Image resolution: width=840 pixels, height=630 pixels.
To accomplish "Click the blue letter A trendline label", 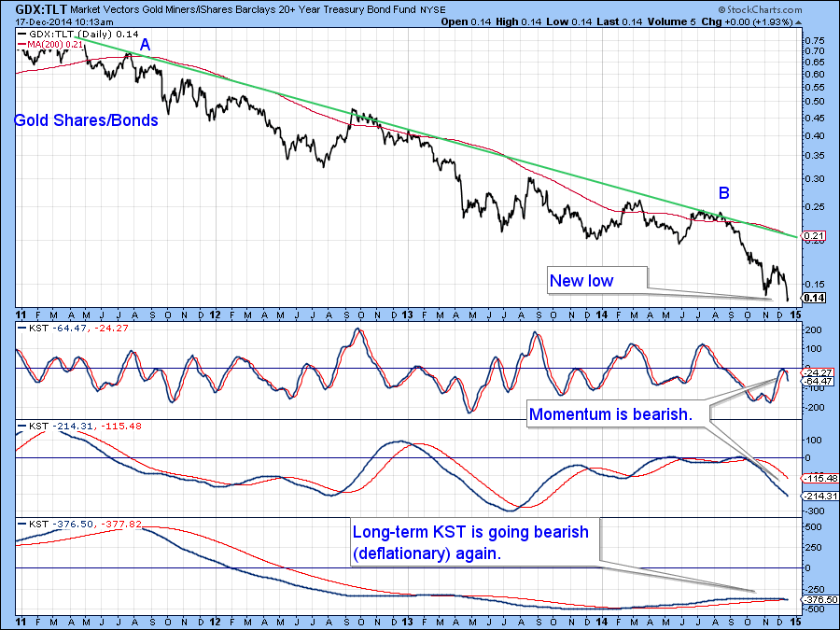I will click(145, 46).
